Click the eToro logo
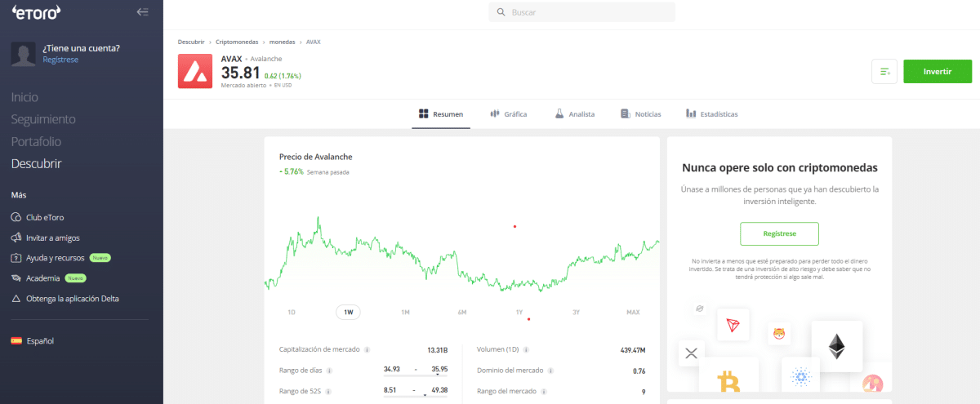Image resolution: width=980 pixels, height=404 pixels. [38, 11]
